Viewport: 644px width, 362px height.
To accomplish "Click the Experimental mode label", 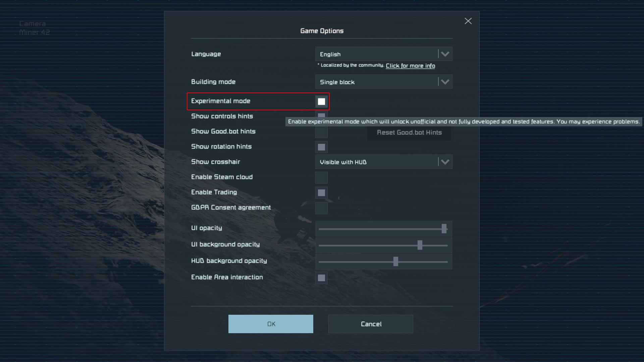I will click(221, 101).
